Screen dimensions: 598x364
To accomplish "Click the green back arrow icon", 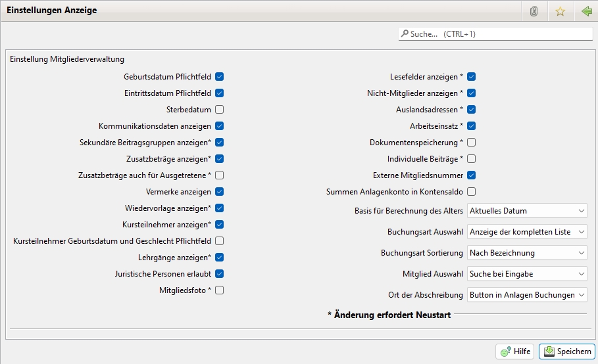I will 586,11.
